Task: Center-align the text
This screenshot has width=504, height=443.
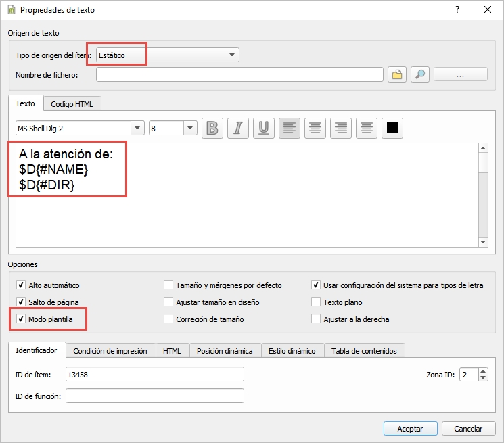Action: (x=314, y=128)
